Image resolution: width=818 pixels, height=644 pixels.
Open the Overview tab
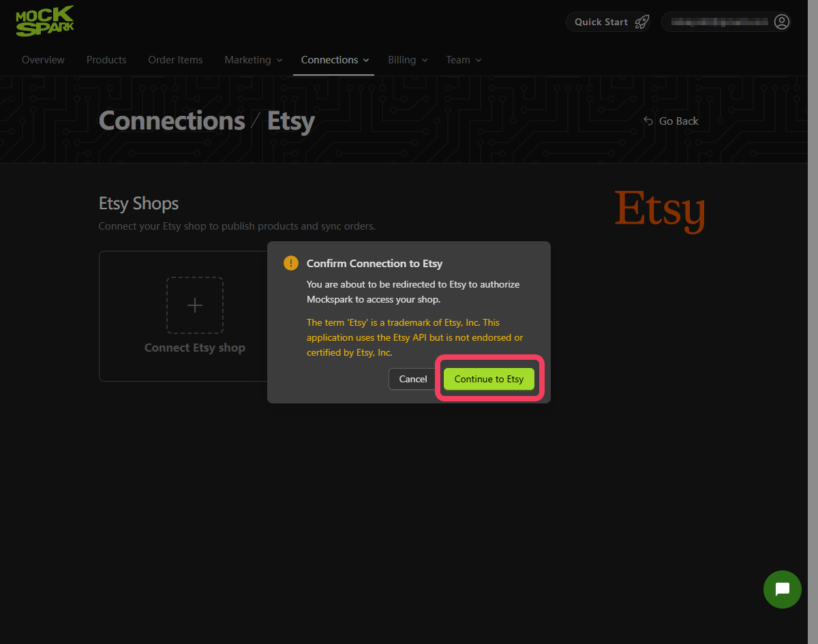(43, 60)
